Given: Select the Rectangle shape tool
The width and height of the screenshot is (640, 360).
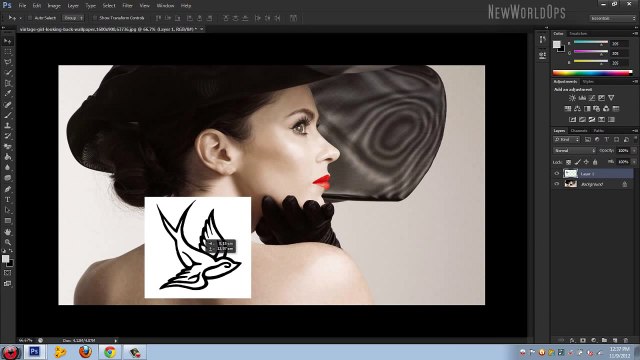Looking at the screenshot, I should (8, 221).
